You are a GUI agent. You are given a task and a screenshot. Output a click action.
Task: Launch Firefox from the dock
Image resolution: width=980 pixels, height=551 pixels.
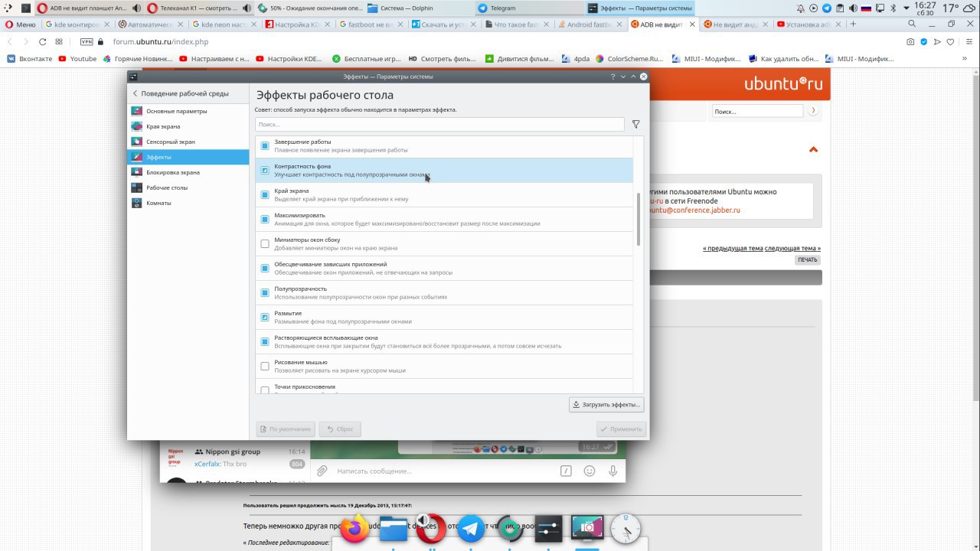[354, 529]
